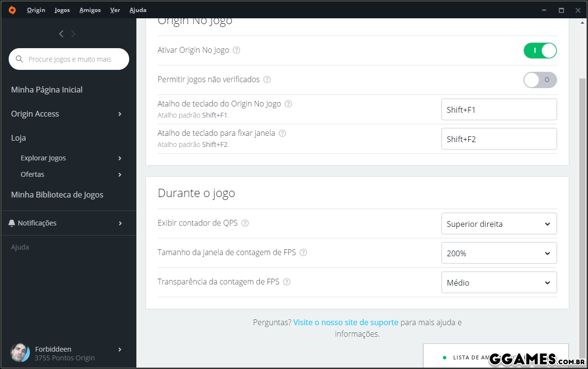Screen dimensions: 588x369
Task: Go to Minha Biblioteca de Jogos
Action: [x=57, y=195]
